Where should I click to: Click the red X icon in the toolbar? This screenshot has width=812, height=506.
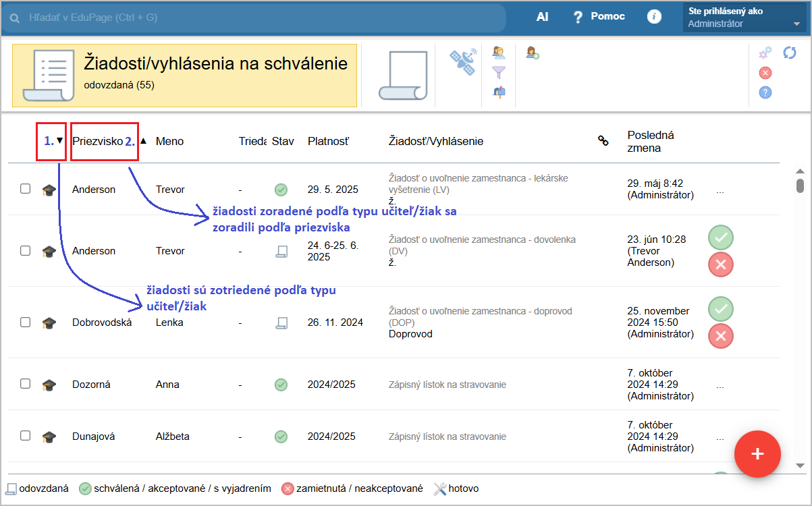point(765,73)
